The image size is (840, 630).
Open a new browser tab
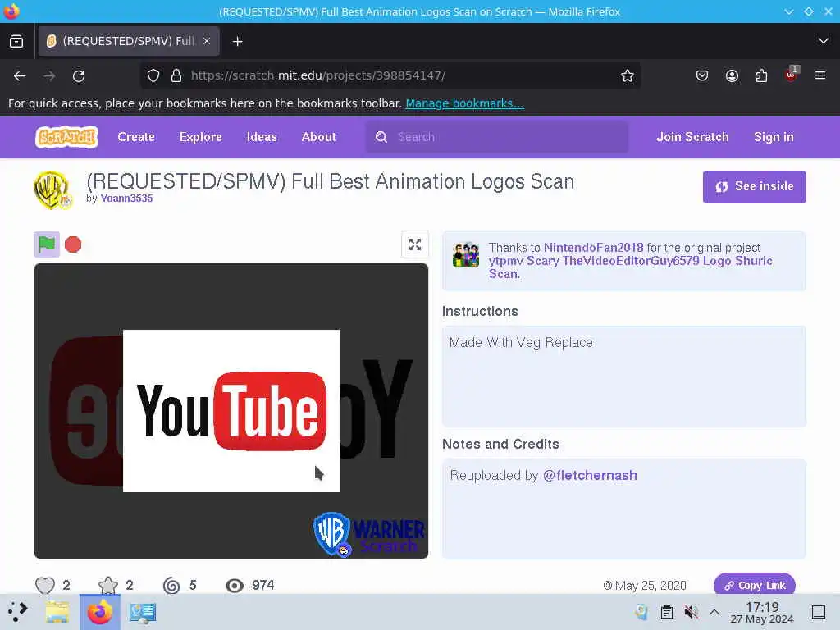pyautogui.click(x=237, y=41)
